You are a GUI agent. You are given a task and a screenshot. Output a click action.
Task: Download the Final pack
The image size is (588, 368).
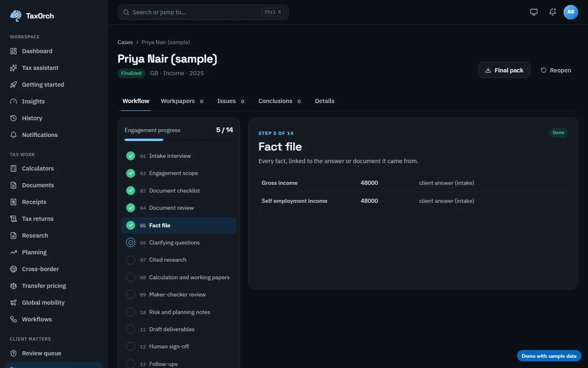pyautogui.click(x=504, y=70)
